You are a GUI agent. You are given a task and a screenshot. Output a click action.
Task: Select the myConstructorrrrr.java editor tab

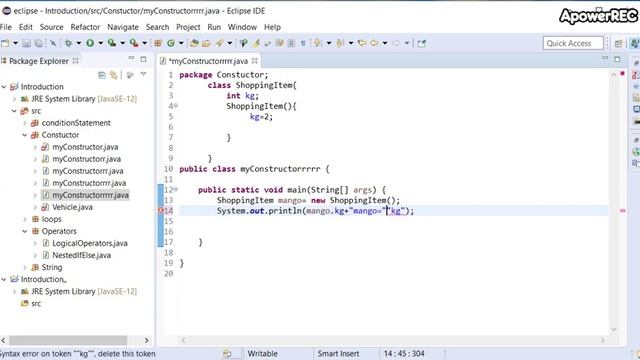[208, 61]
